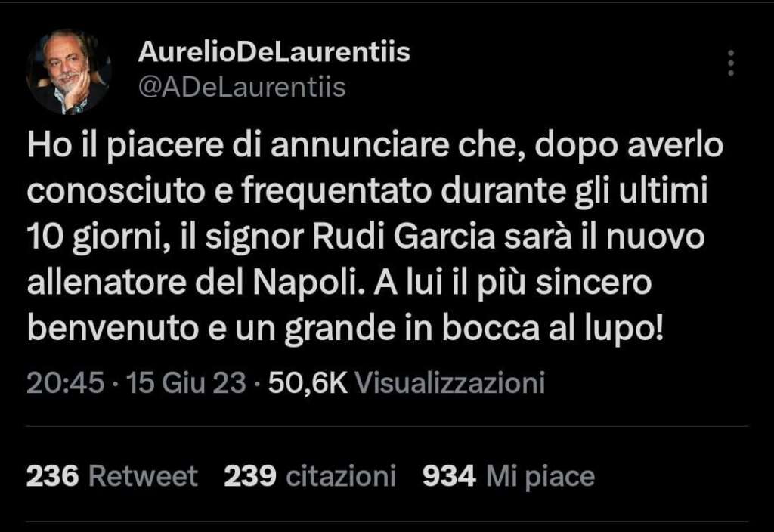See who gave 934 Mi piace
The height and width of the screenshot is (532, 774).
pos(509,476)
